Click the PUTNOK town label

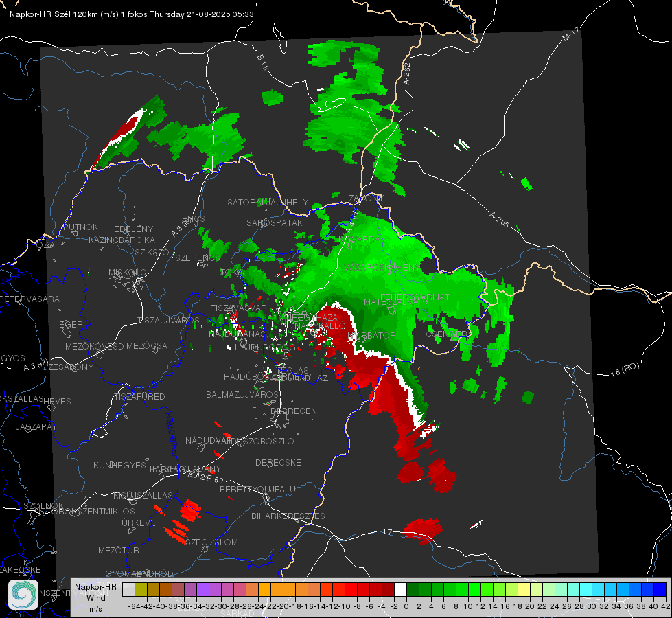click(80, 227)
